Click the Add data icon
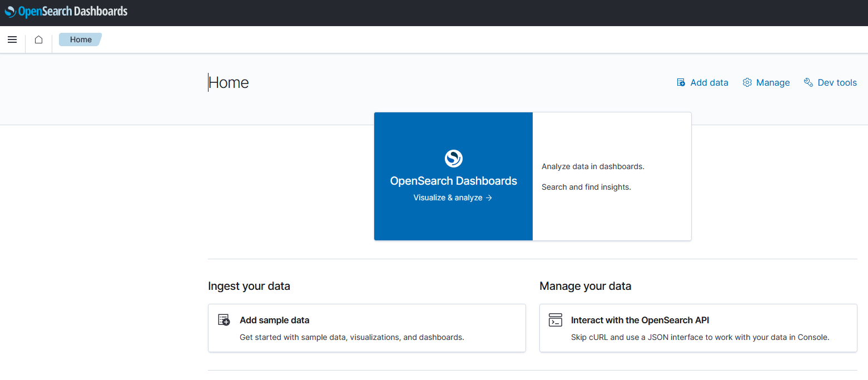The width and height of the screenshot is (868, 380). tap(681, 82)
